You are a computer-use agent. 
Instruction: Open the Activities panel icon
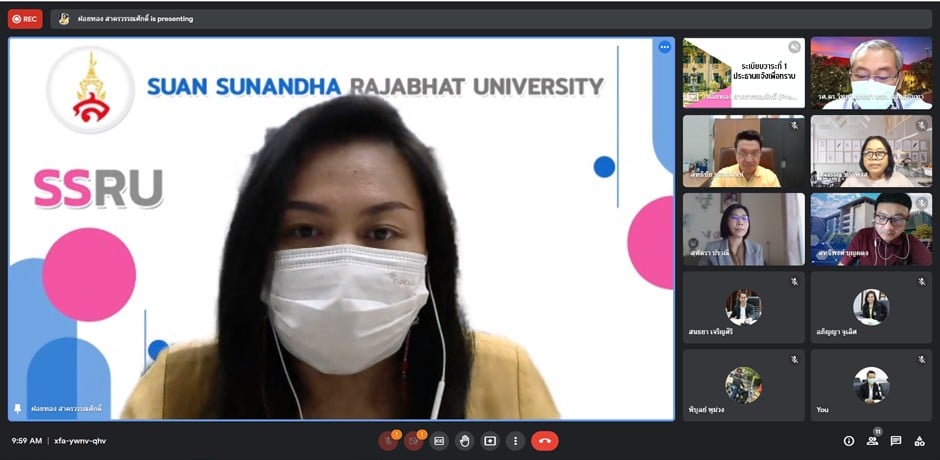pos(919,441)
